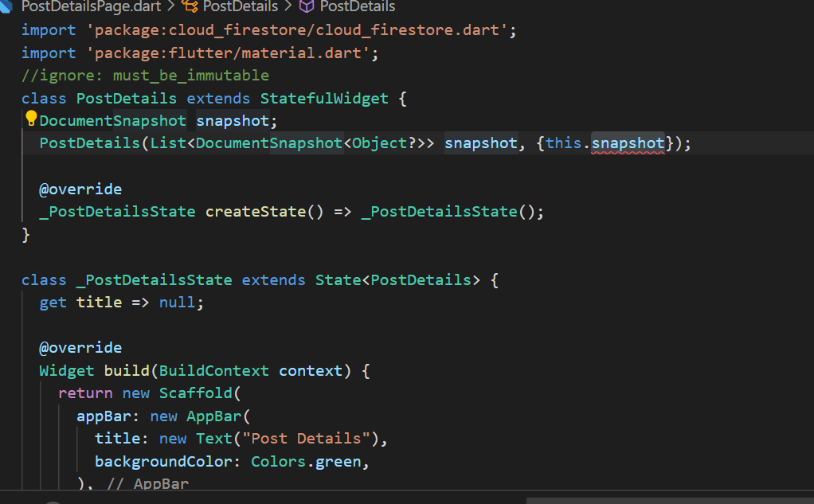Image resolution: width=814 pixels, height=504 pixels.
Task: Click appBar named argument
Action: pyautogui.click(x=104, y=416)
